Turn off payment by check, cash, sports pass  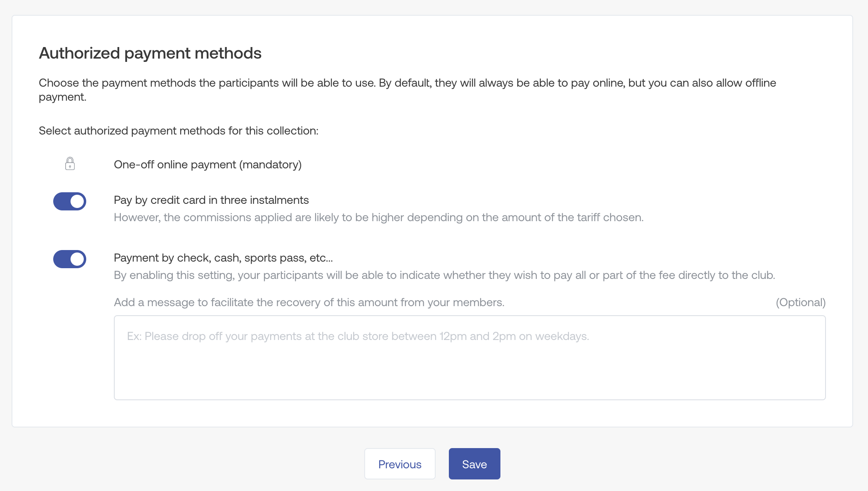point(70,259)
